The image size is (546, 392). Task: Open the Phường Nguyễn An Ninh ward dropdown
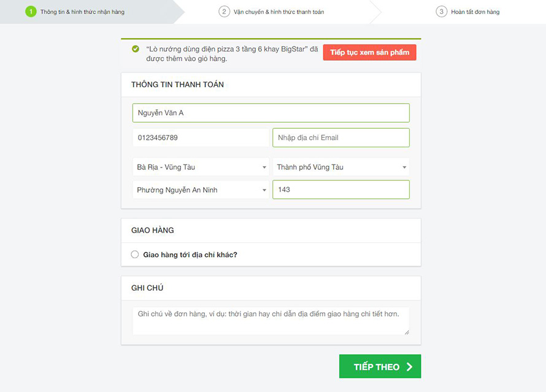pos(201,190)
